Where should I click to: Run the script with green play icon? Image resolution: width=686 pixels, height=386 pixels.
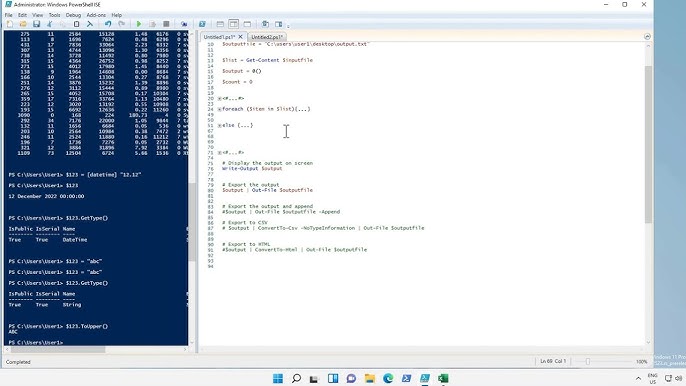pyautogui.click(x=139, y=24)
